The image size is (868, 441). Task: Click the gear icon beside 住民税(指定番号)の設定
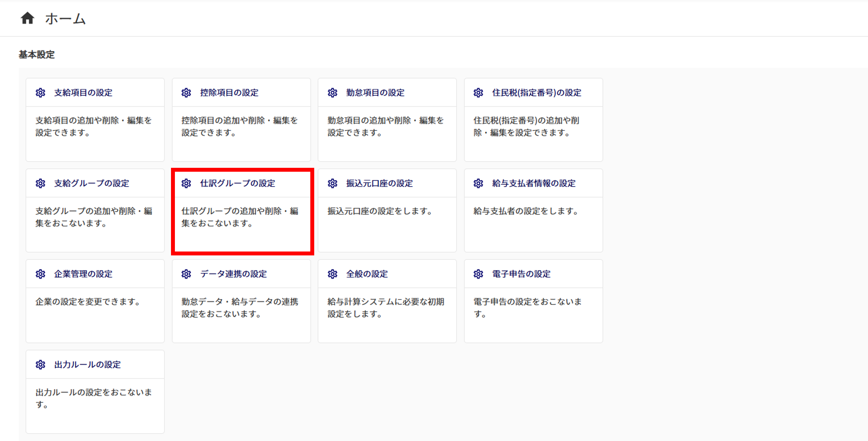pyautogui.click(x=478, y=93)
